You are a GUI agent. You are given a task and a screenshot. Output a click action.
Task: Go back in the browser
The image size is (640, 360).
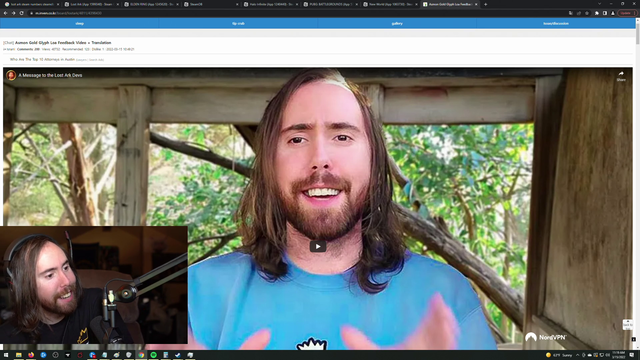point(5,13)
